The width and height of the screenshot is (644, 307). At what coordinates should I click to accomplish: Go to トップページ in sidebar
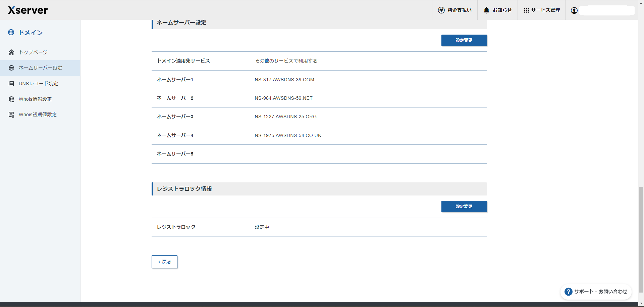[x=40, y=52]
